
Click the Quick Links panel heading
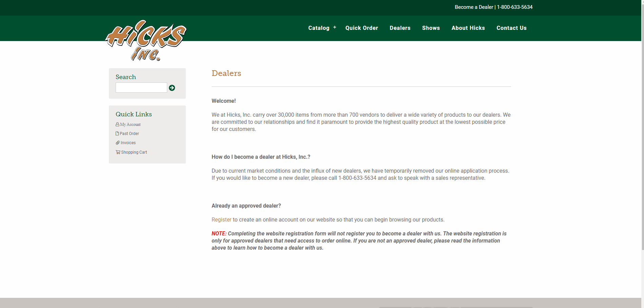coord(134,114)
